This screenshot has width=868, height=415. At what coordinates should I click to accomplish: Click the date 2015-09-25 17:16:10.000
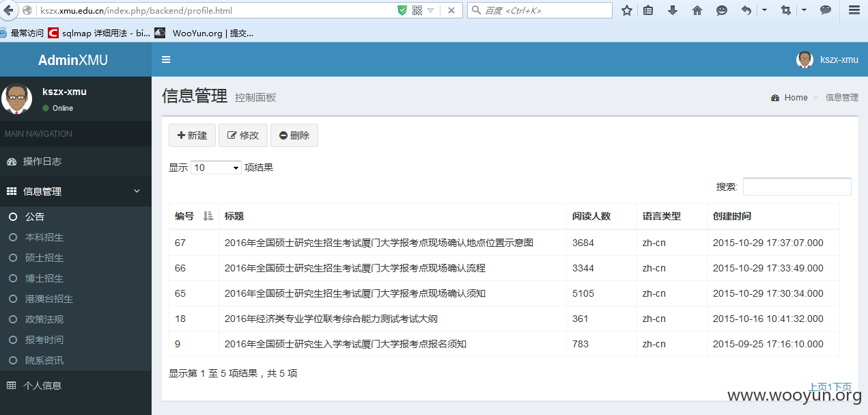click(768, 344)
